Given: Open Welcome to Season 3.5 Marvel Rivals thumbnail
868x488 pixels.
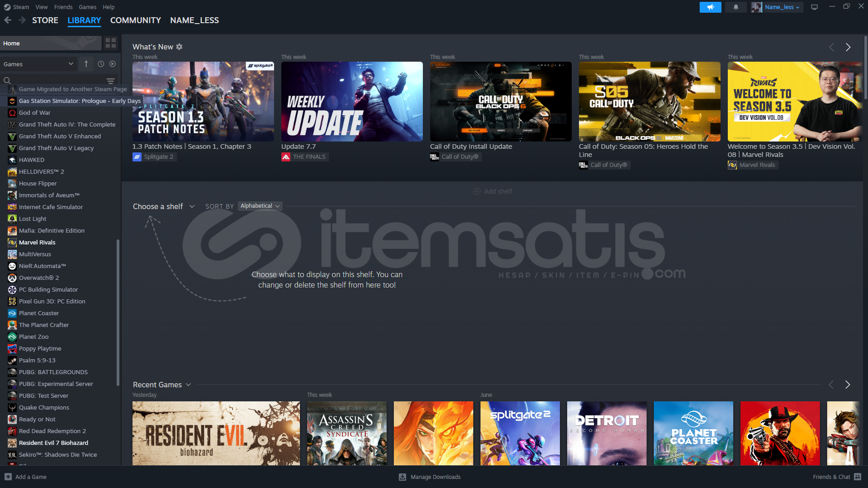Looking at the screenshot, I should (x=795, y=102).
